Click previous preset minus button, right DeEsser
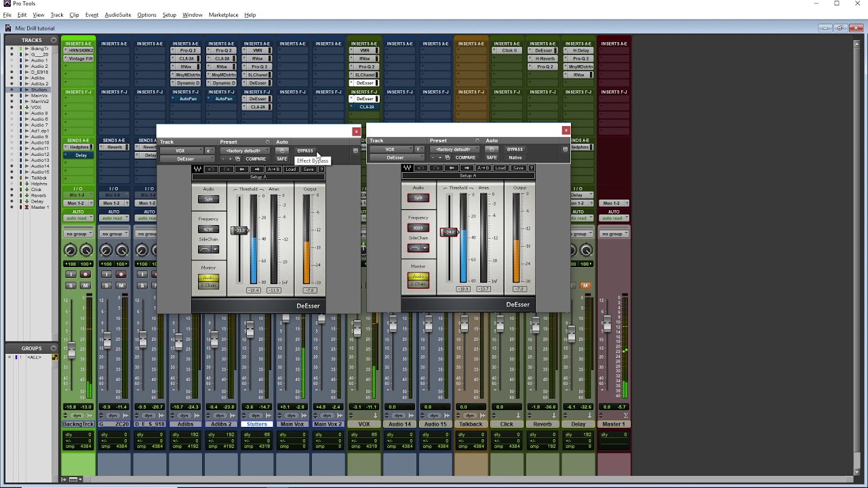The width and height of the screenshot is (868, 488). click(x=433, y=157)
